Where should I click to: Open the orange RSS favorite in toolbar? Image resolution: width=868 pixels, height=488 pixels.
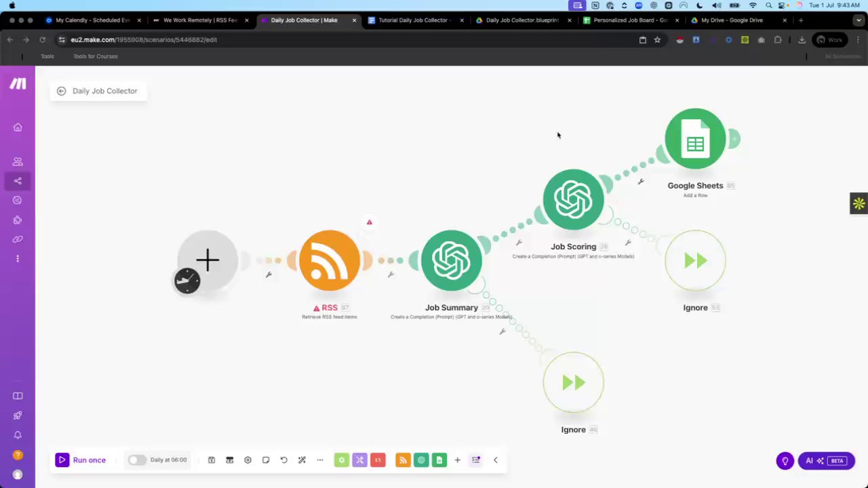pos(403,460)
